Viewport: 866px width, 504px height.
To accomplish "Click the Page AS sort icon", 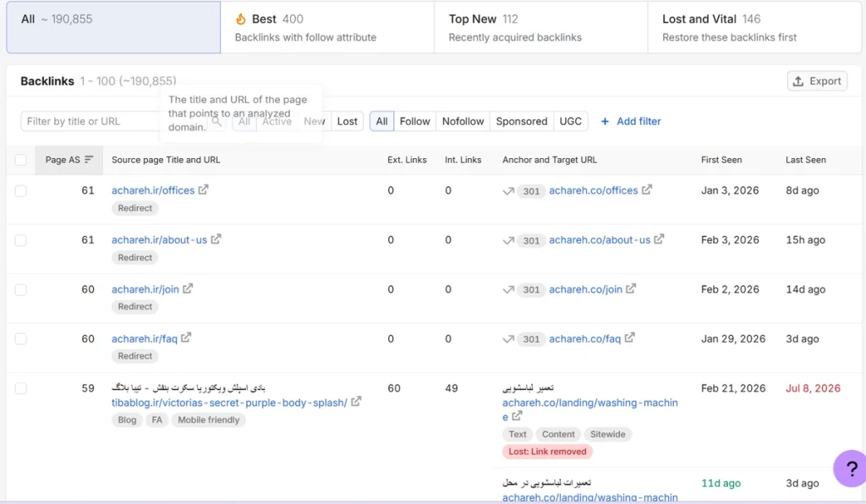I will (x=89, y=160).
